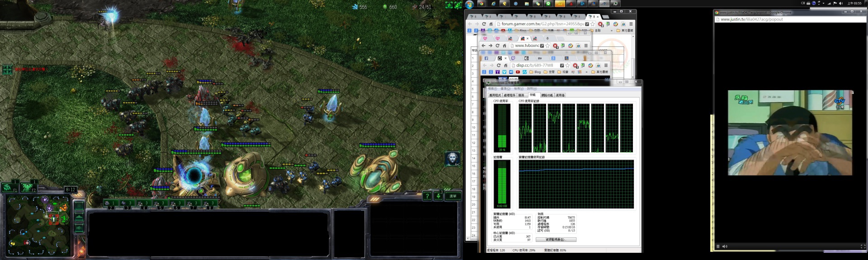Image resolution: width=868 pixels, height=260 pixels.
Task: Go to home in forum.gamer.com.tw window
Action: click(491, 24)
